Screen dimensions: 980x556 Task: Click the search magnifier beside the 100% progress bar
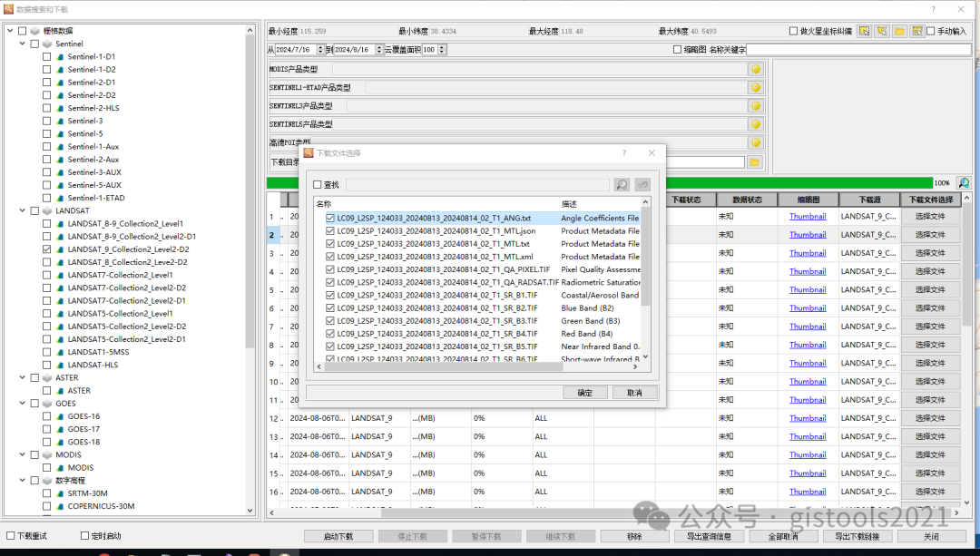point(964,183)
